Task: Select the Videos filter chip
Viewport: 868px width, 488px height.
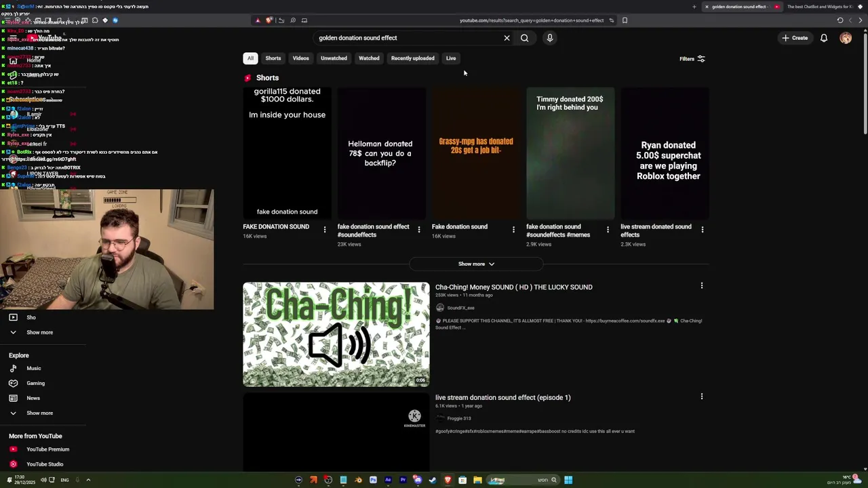Action: pyautogui.click(x=300, y=58)
